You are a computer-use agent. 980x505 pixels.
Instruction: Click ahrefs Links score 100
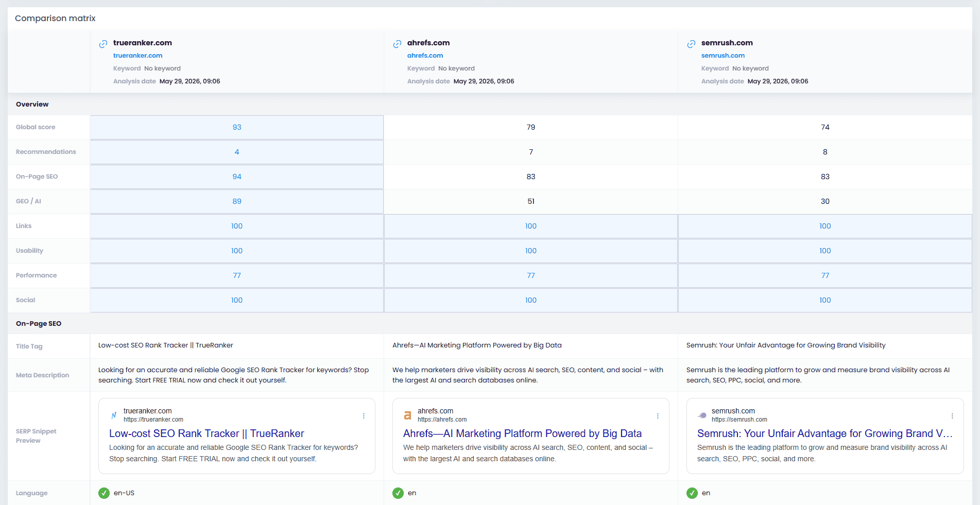[531, 226]
